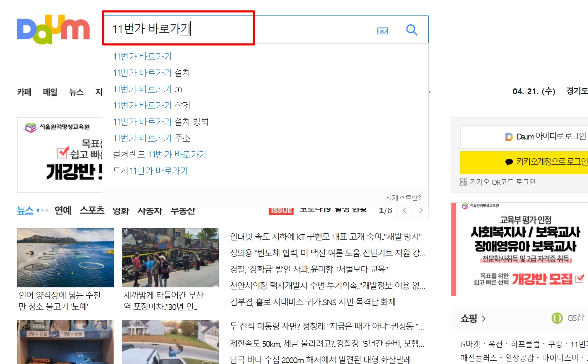The width and height of the screenshot is (588, 364).
Task: Open the 마이더스비 shopping link
Action: click(x=560, y=358)
